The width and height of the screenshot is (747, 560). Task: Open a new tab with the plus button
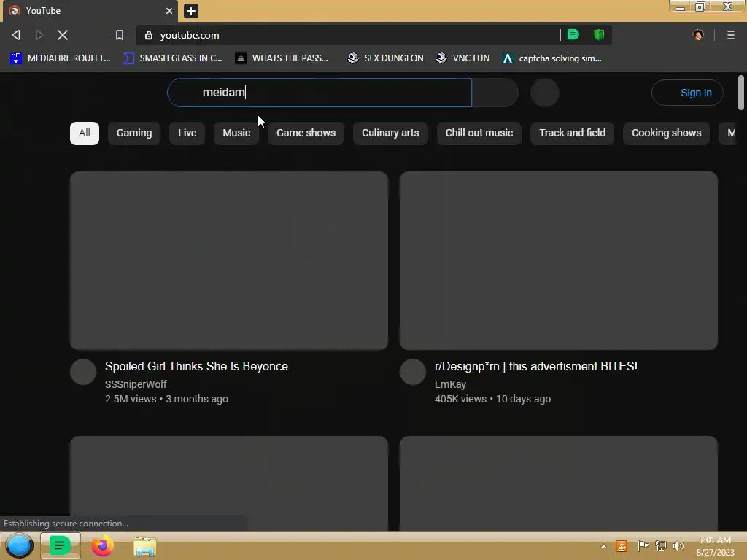tap(191, 10)
